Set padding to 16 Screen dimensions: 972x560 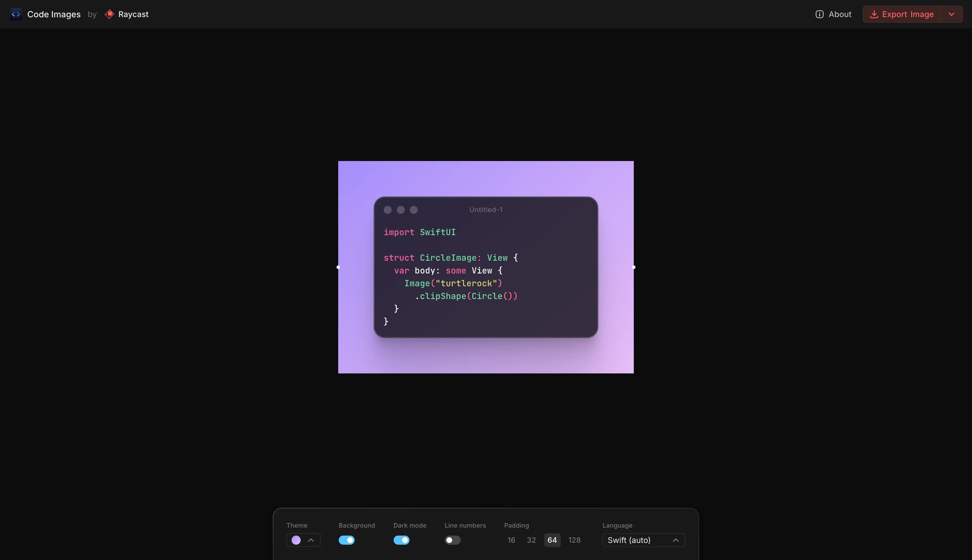tap(511, 540)
